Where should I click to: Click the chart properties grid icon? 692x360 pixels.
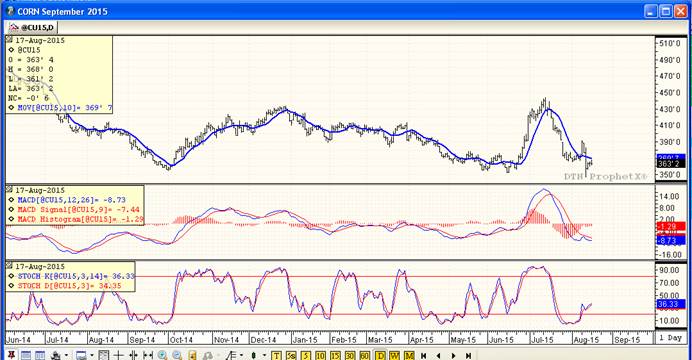click(103, 356)
